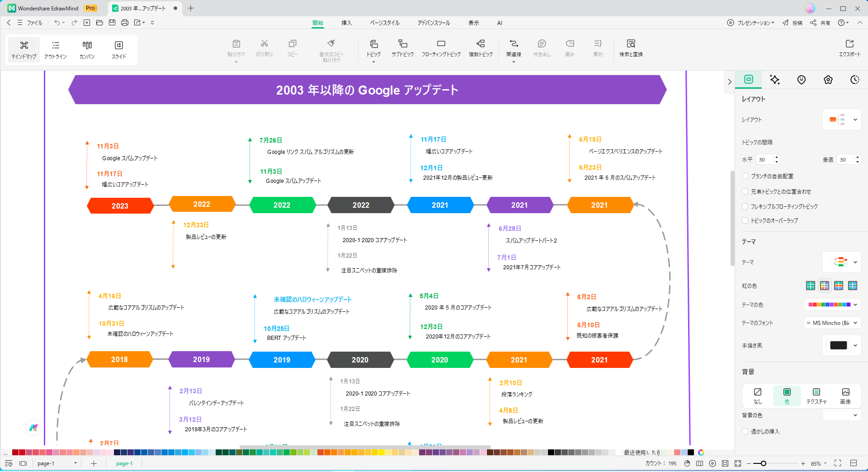Enable フレキシブルフローティングトピック checkbox
Screen dimensions: 868x472
745,206
